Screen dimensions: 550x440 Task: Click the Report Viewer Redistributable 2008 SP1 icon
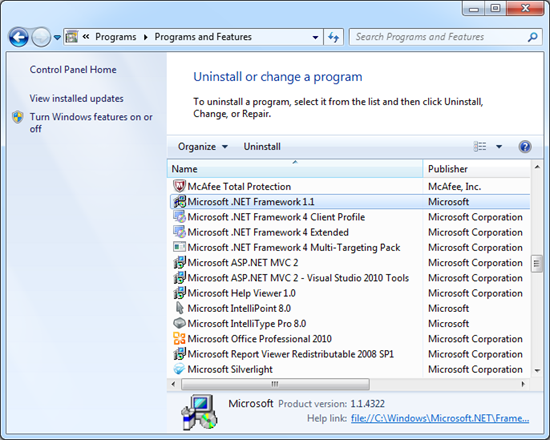pyautogui.click(x=179, y=354)
